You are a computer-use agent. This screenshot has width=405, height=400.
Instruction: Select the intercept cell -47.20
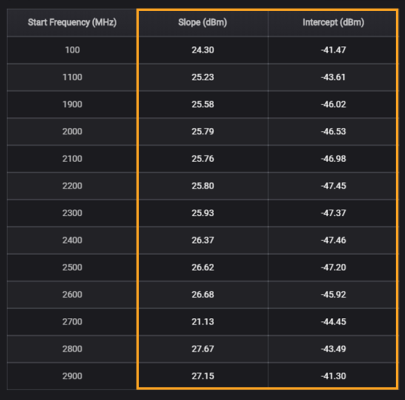(x=333, y=267)
